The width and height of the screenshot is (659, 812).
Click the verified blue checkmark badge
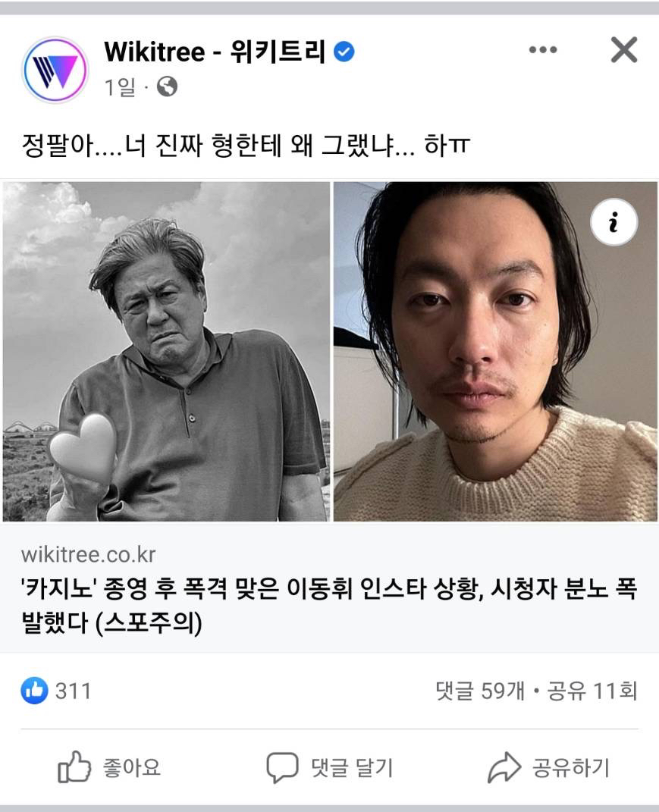pos(344,52)
